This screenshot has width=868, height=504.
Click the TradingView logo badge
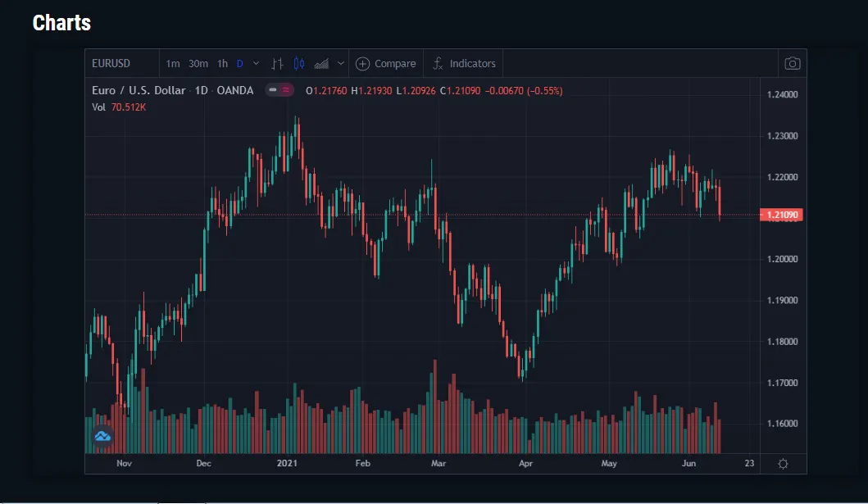pos(102,437)
